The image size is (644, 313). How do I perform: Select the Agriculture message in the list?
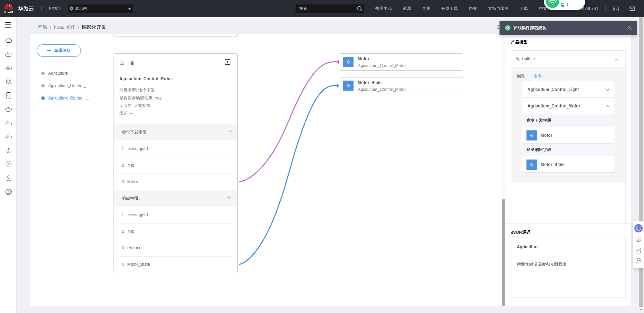pos(58,73)
